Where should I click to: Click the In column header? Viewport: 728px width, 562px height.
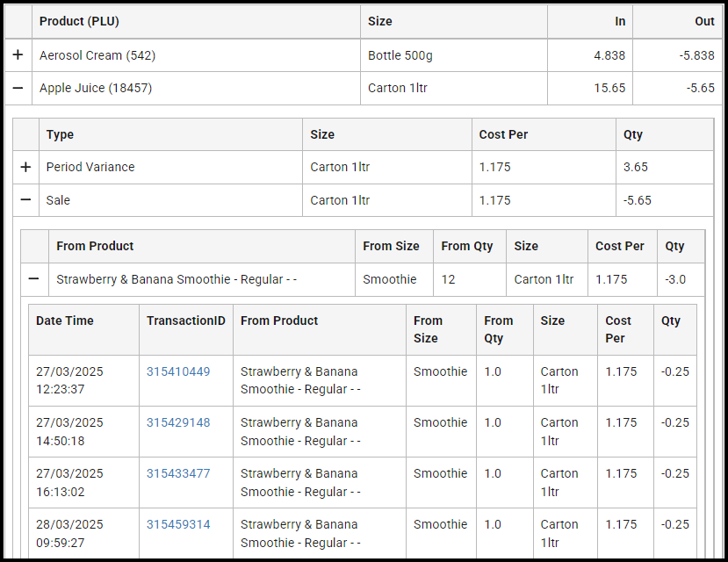pyautogui.click(x=619, y=21)
